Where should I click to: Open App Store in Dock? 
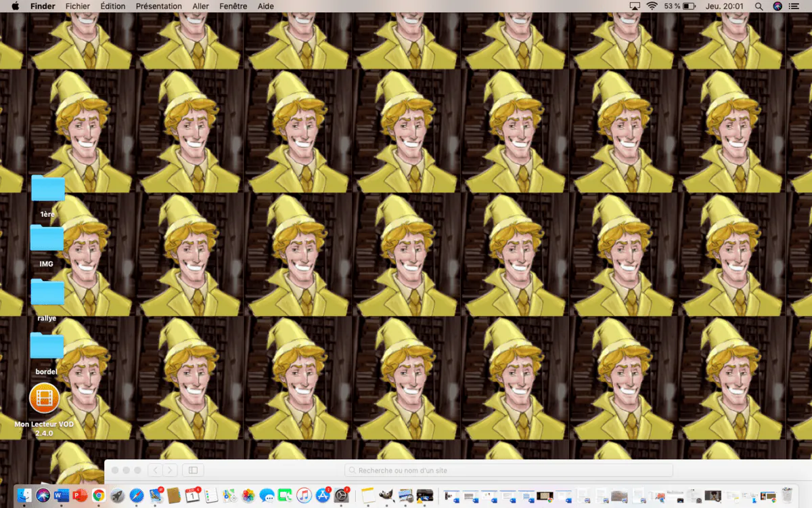click(323, 496)
